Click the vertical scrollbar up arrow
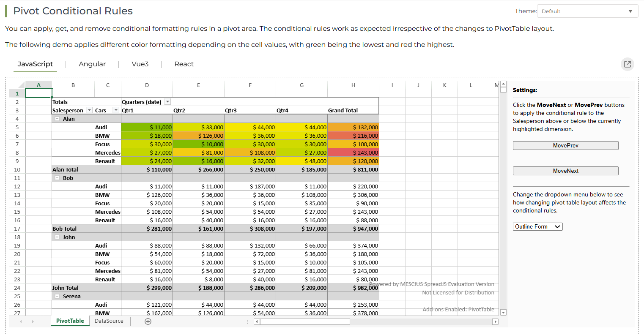Image resolution: width=644 pixels, height=335 pixels. 503,84
